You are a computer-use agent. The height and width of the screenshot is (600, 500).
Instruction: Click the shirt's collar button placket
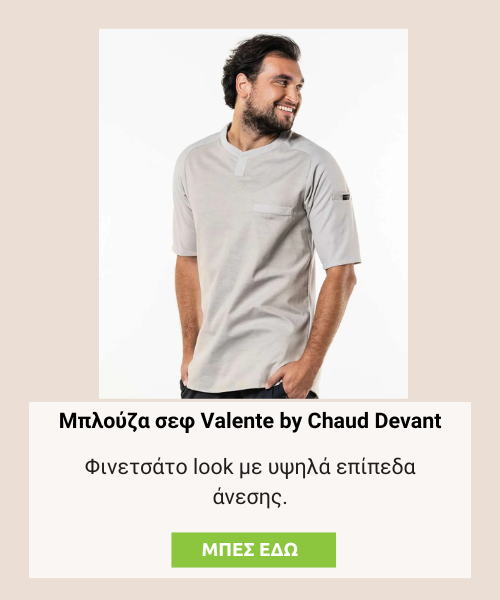242,165
